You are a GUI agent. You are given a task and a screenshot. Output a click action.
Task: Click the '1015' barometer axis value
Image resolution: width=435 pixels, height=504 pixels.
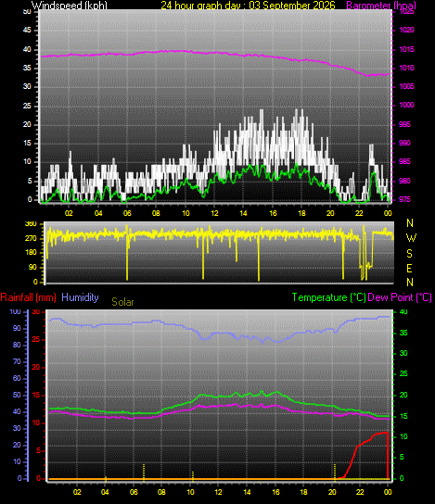click(x=406, y=49)
